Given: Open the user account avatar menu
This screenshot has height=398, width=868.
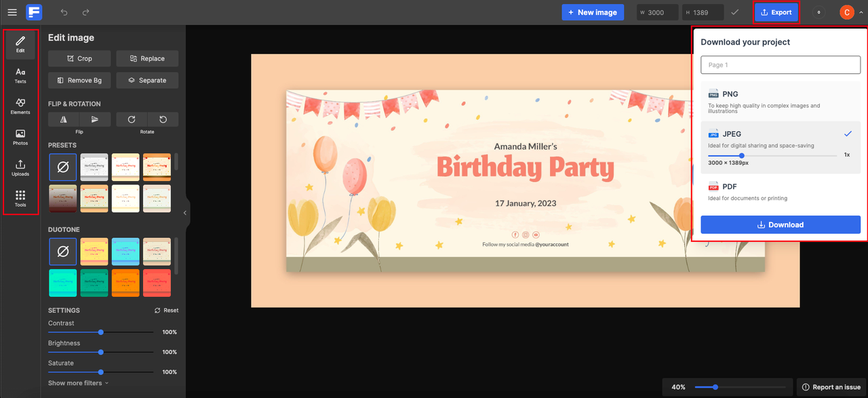Looking at the screenshot, I should (x=846, y=12).
